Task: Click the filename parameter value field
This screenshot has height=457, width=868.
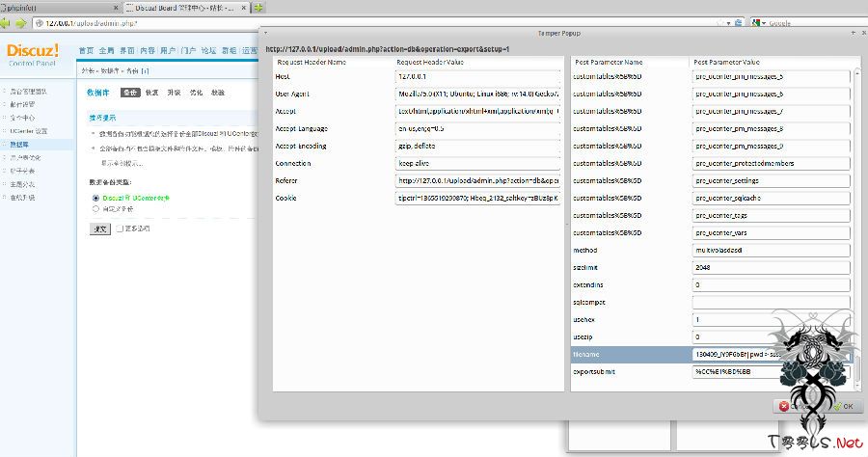Action: [772, 355]
